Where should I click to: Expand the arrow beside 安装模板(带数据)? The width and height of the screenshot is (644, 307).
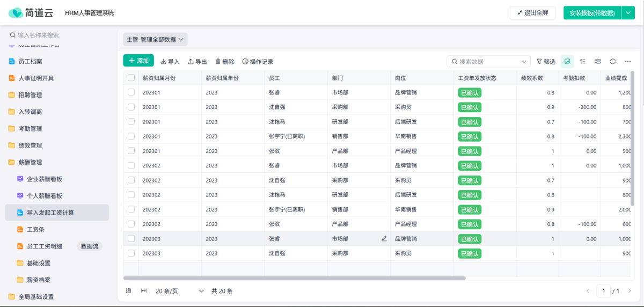(628, 13)
